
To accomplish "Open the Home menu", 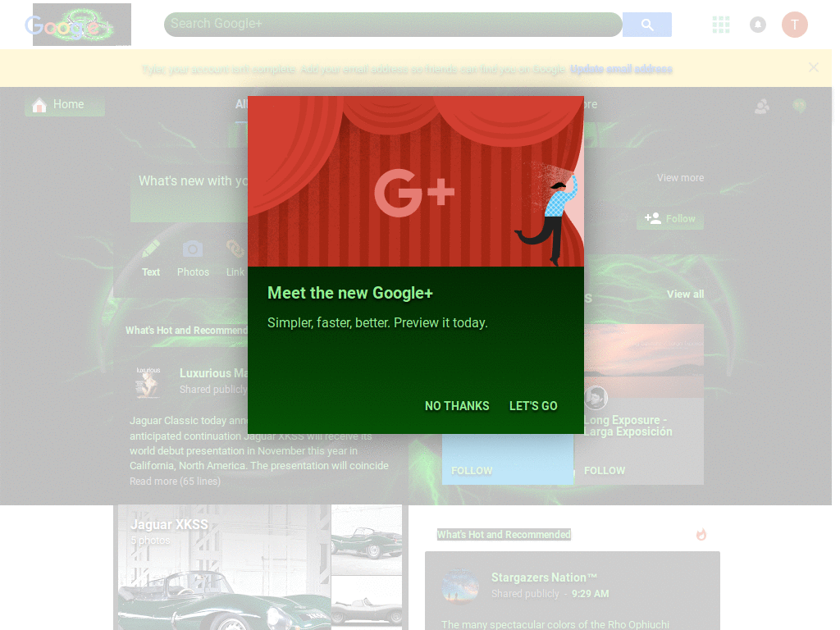I will coord(65,104).
